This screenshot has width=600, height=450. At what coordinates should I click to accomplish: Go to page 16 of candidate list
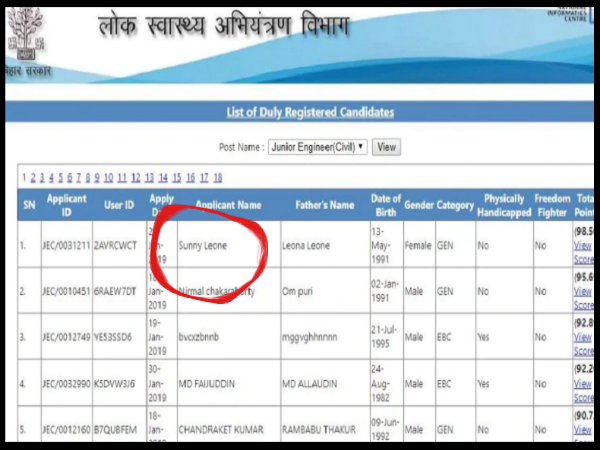point(191,178)
